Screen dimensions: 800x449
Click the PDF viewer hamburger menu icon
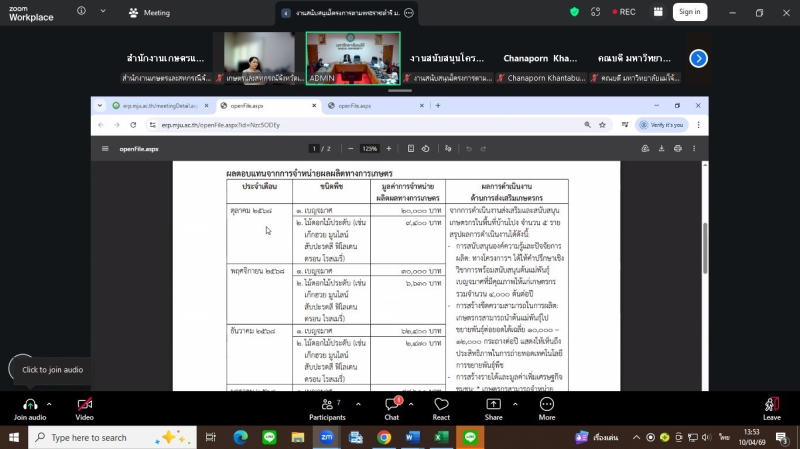click(x=104, y=148)
